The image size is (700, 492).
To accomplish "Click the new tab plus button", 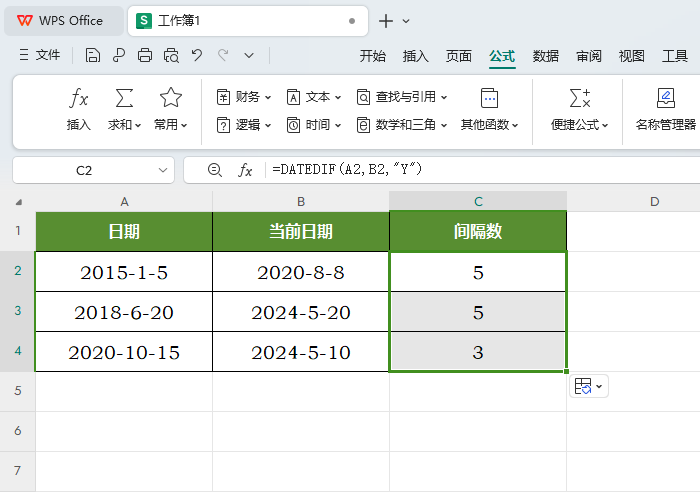I will click(x=386, y=20).
